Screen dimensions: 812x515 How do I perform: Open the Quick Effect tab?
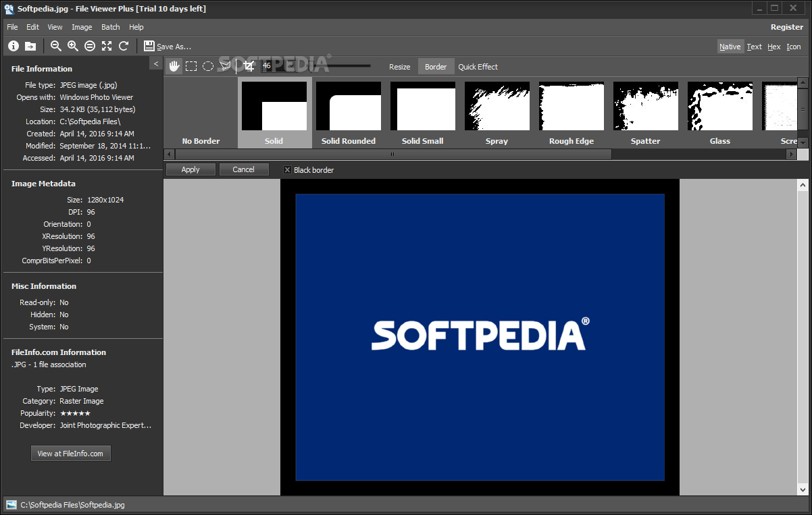coord(478,67)
